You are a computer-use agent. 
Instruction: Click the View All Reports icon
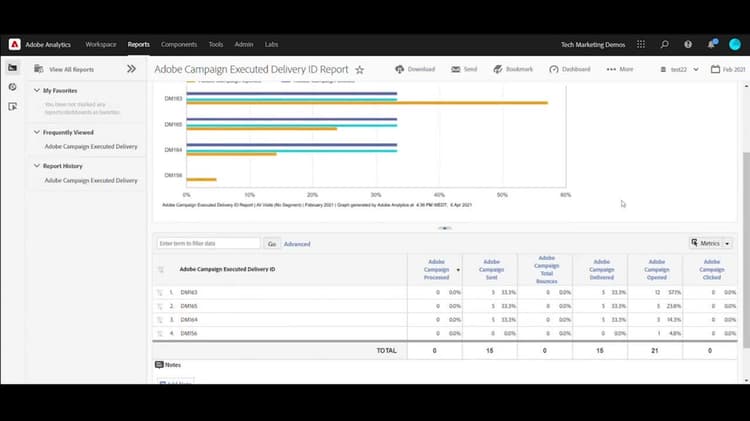(39, 69)
